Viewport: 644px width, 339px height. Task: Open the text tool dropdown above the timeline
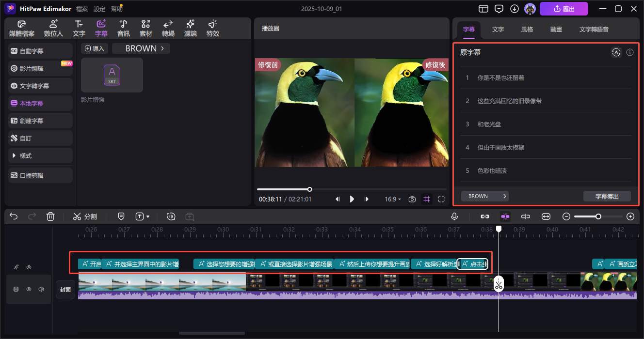click(147, 216)
